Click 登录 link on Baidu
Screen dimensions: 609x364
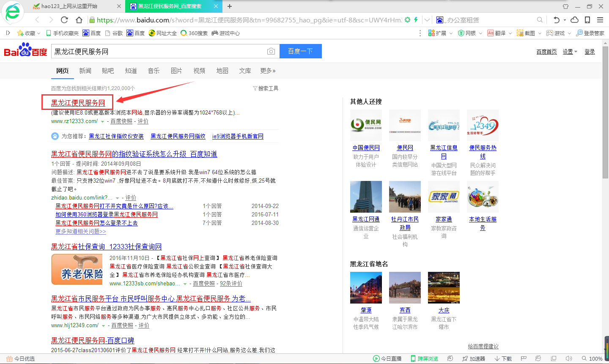pos(590,52)
